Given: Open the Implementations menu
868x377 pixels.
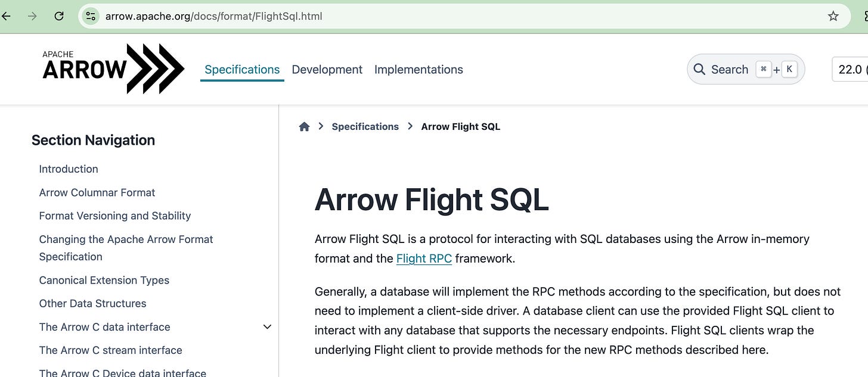Looking at the screenshot, I should [x=418, y=69].
